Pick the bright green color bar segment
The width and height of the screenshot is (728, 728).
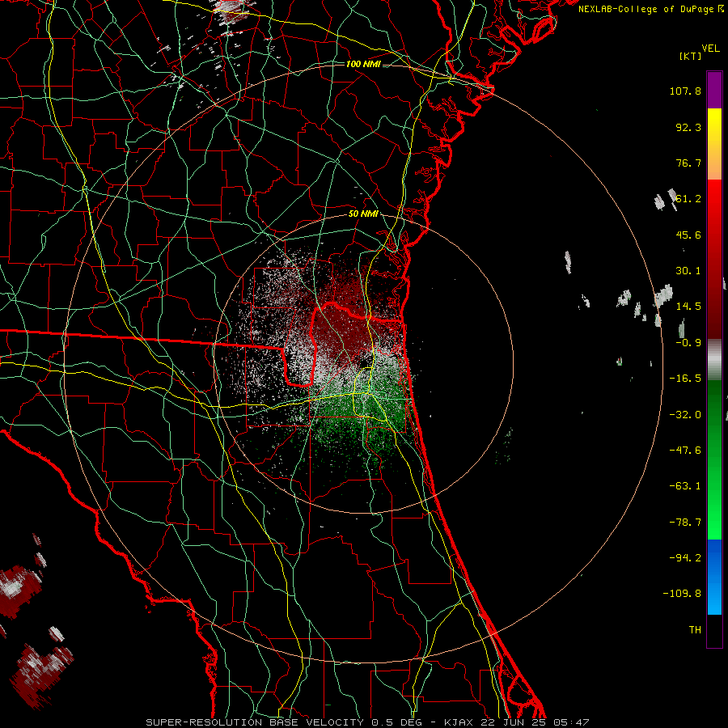tap(714, 459)
